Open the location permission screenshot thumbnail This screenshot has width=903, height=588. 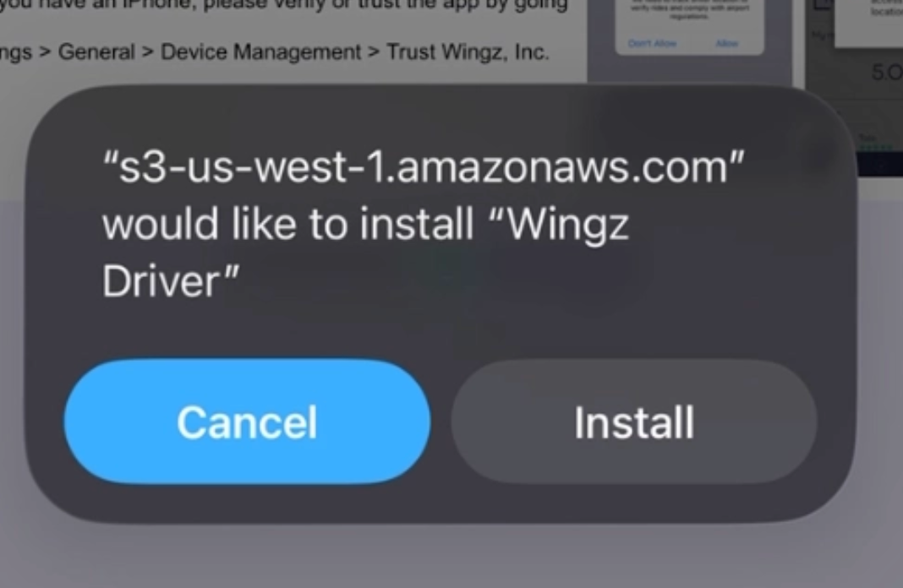pyautogui.click(x=689, y=41)
